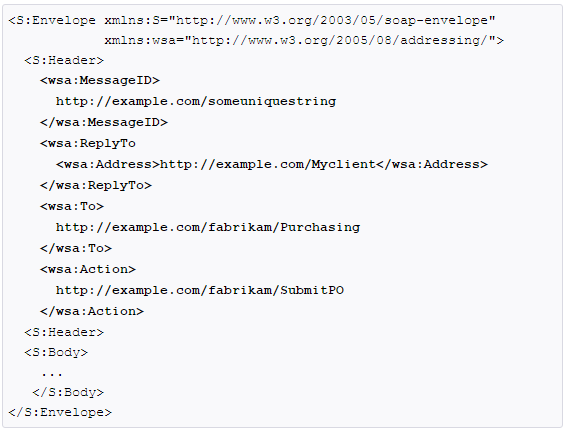Click the S:Envelope opening tag
Viewport: 567px width, 433px height.
[52, 20]
